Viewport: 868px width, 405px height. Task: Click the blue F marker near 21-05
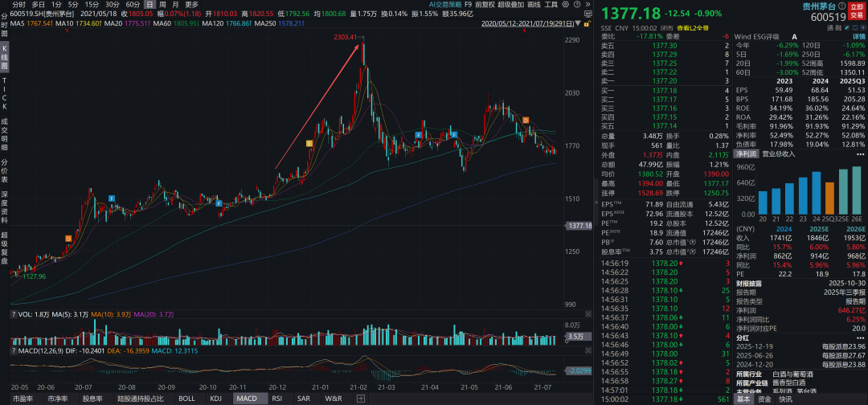tap(454, 134)
